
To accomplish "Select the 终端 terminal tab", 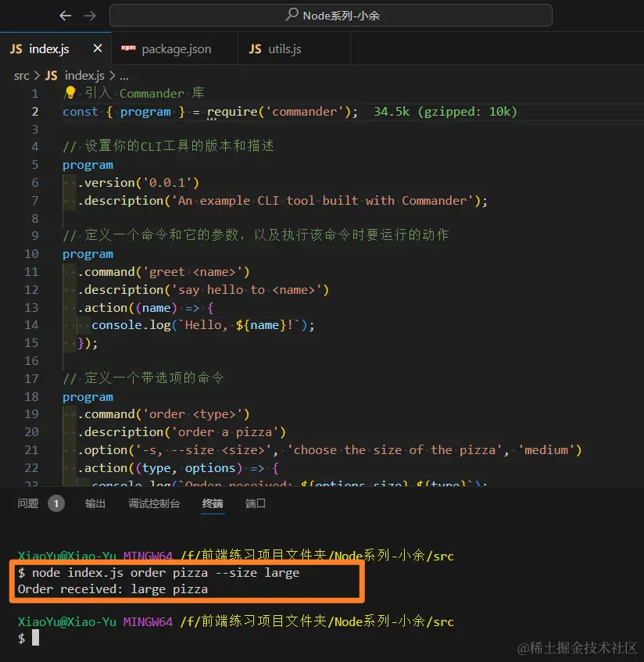I will coord(213,503).
